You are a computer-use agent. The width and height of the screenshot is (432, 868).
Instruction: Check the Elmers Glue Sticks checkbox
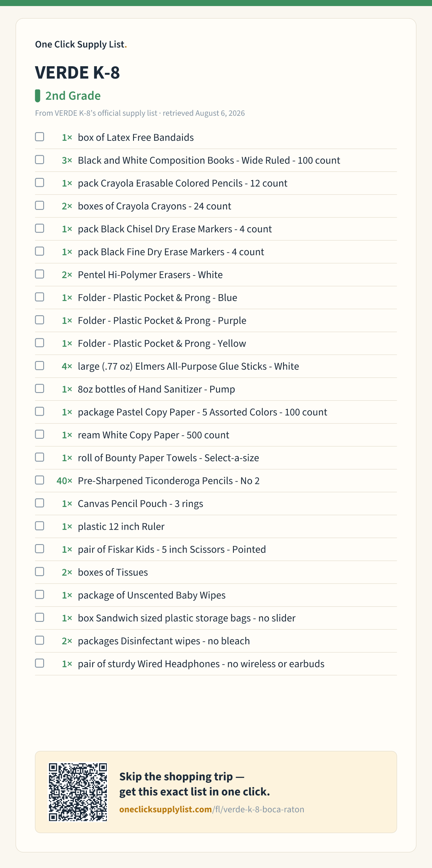click(x=39, y=366)
